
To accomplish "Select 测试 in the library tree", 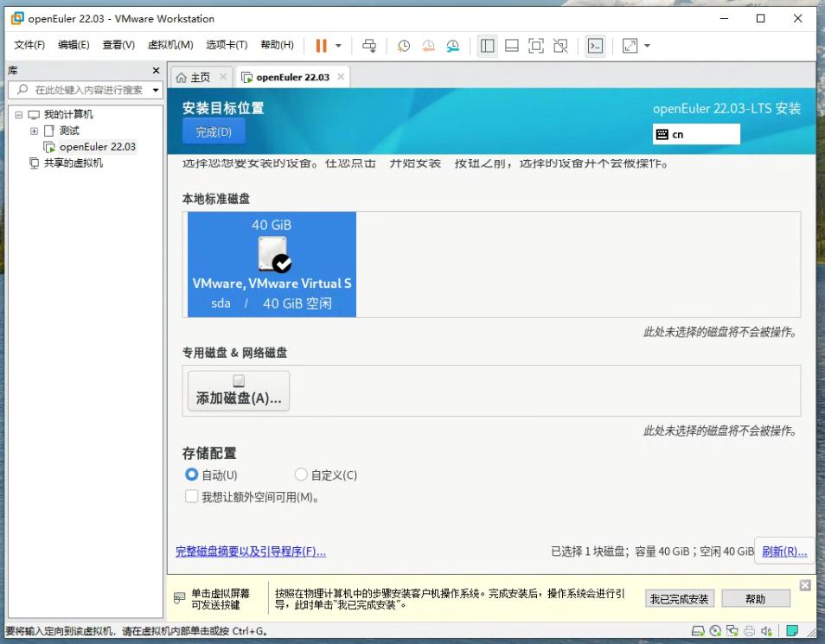I will click(x=69, y=131).
